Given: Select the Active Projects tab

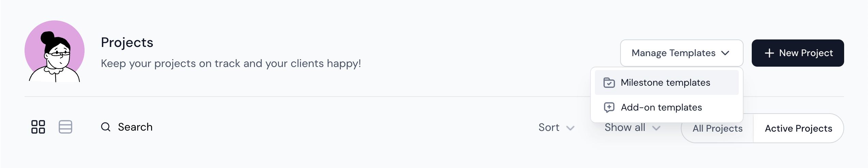Looking at the screenshot, I should [x=798, y=128].
